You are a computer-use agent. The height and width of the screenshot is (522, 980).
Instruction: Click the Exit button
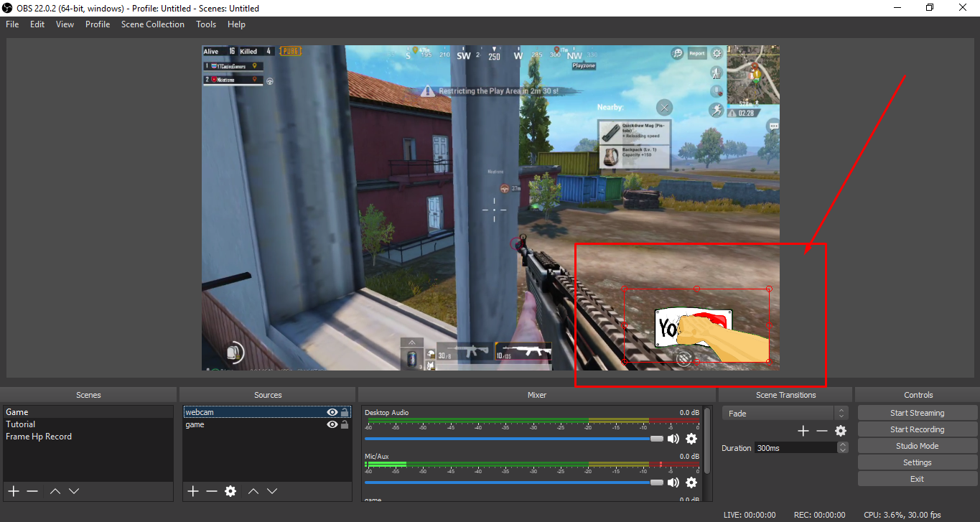[x=917, y=479]
